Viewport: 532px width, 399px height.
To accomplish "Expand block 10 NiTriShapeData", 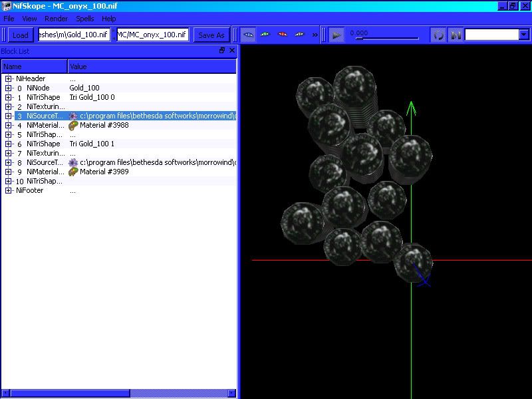I will (x=8, y=181).
